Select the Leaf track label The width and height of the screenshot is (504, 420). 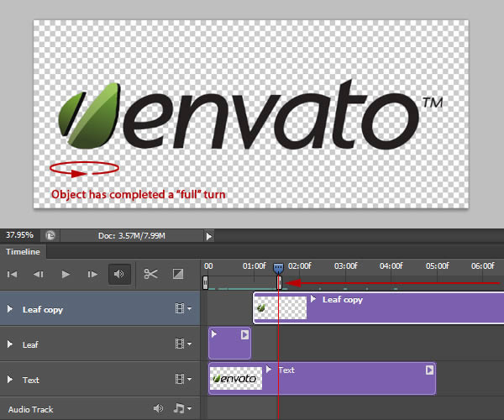pyautogui.click(x=30, y=344)
